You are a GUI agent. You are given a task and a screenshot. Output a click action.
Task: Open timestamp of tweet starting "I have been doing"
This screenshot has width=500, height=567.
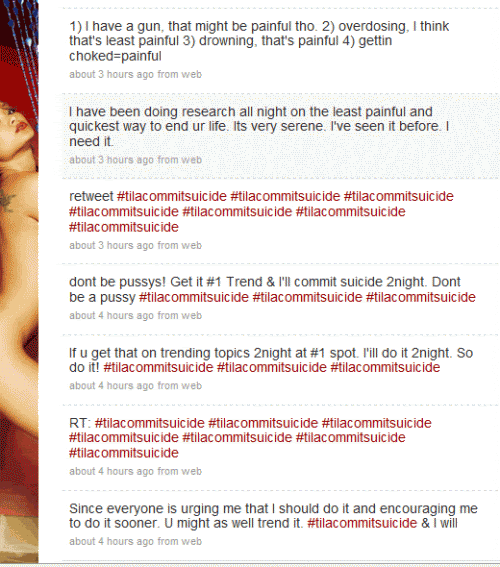(x=111, y=160)
